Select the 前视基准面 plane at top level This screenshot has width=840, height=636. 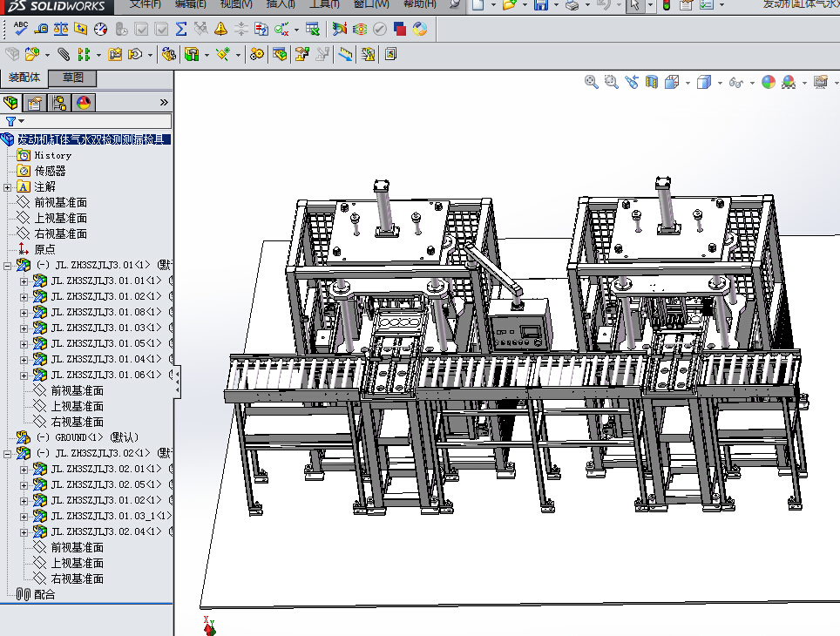coord(60,202)
